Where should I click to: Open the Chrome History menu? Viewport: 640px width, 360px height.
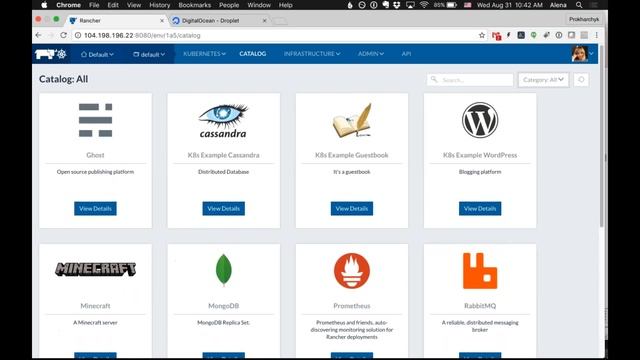pyautogui.click(x=160, y=5)
